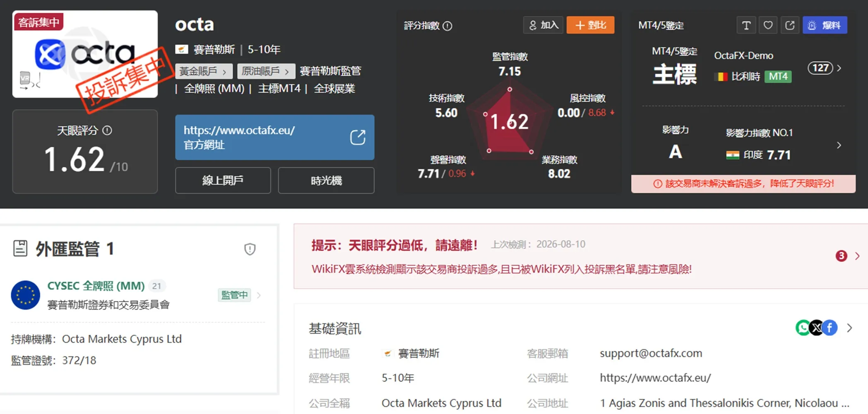Click 監管證號 372/18 text
868x414 pixels.
coord(53,361)
